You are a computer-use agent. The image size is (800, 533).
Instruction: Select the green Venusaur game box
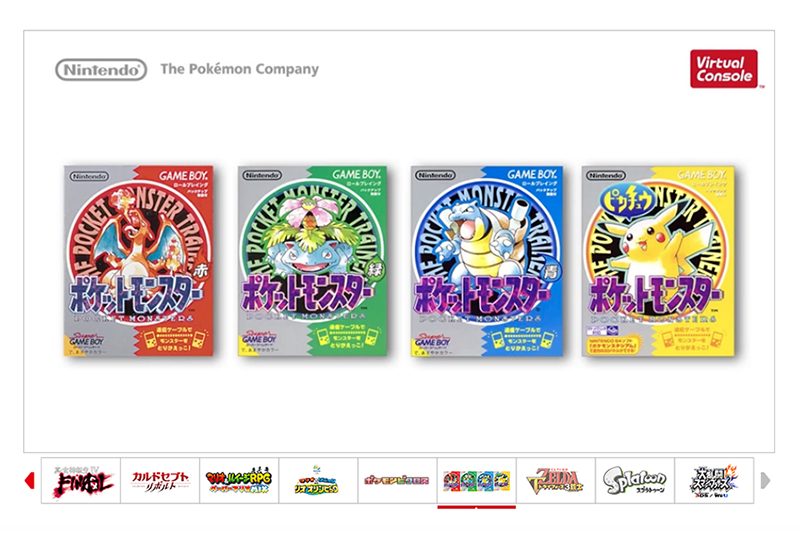click(312, 261)
